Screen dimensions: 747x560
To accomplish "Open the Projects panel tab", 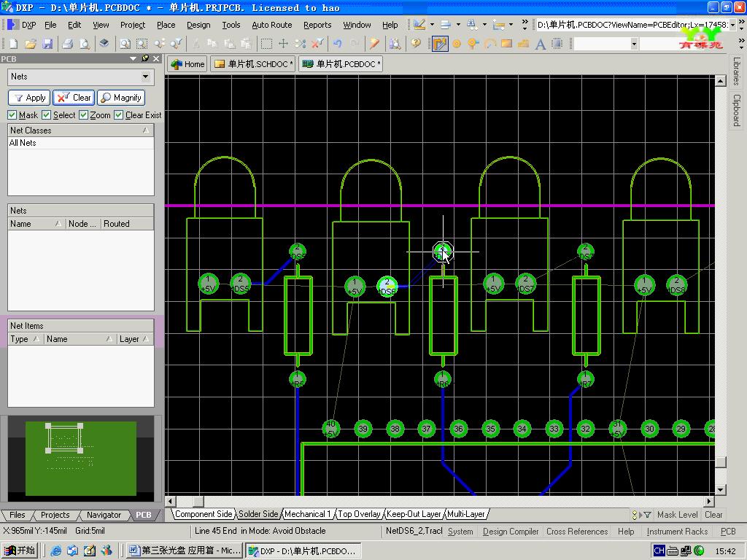I will [x=55, y=515].
